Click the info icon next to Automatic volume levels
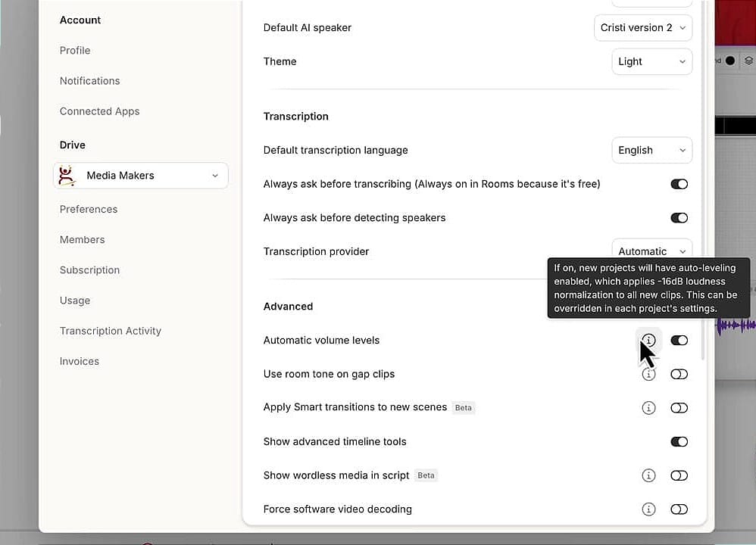The height and width of the screenshot is (545, 756). (x=648, y=340)
